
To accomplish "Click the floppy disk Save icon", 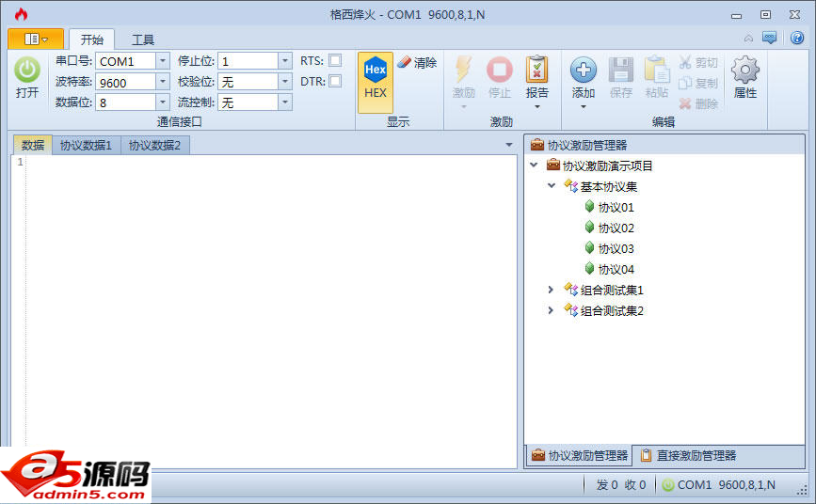I will tap(621, 70).
